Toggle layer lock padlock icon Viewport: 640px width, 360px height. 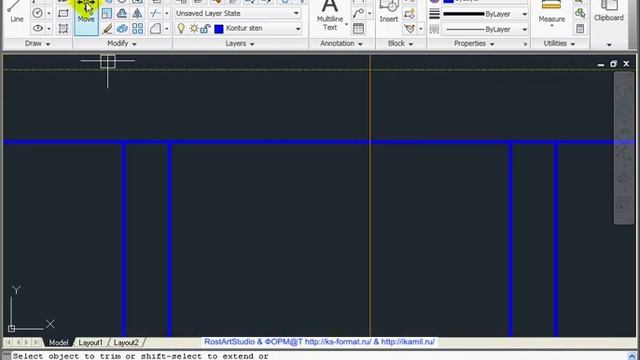(205, 29)
